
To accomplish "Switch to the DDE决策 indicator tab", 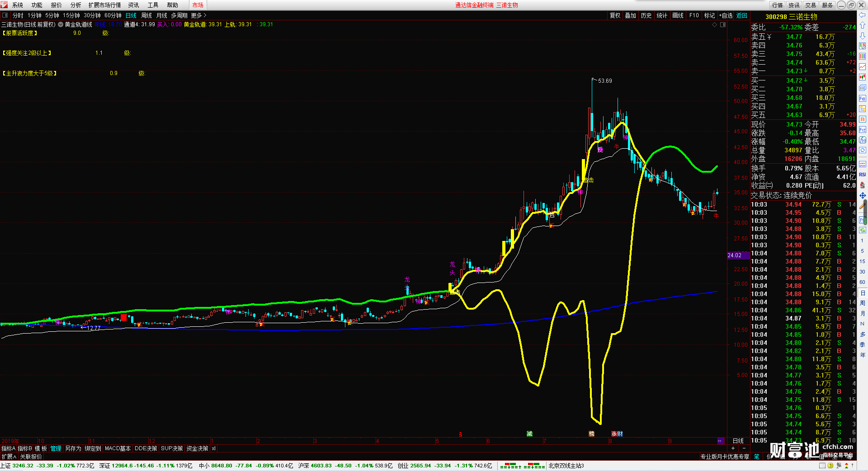I will [x=146, y=448].
